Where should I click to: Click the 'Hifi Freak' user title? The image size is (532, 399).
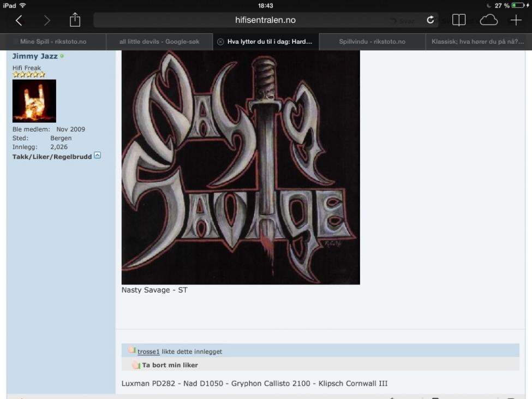click(x=27, y=68)
